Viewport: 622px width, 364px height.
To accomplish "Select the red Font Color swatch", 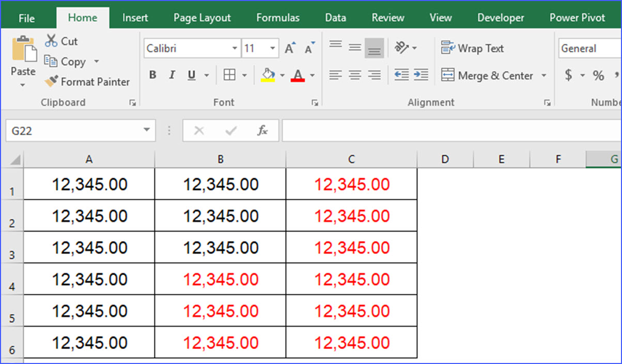I will pyautogui.click(x=298, y=81).
